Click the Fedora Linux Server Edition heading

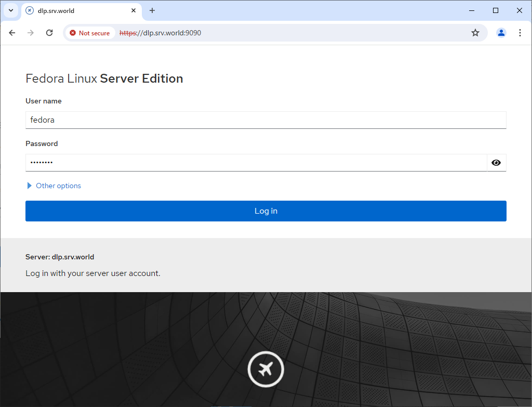tap(104, 79)
